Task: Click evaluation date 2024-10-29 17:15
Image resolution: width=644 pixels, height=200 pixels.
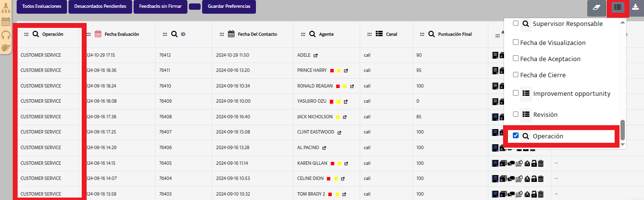Action: click(100, 55)
